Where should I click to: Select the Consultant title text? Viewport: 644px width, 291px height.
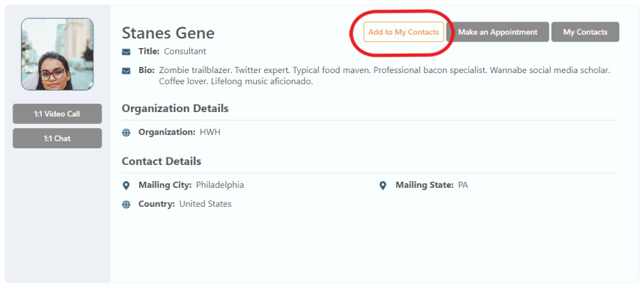185,52
